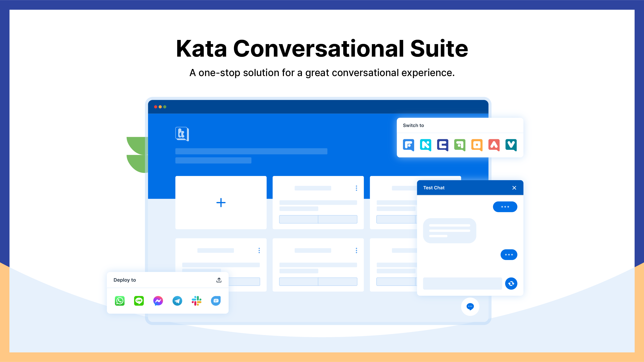Switch to the blue F product icon
The height and width of the screenshot is (362, 644).
[409, 145]
